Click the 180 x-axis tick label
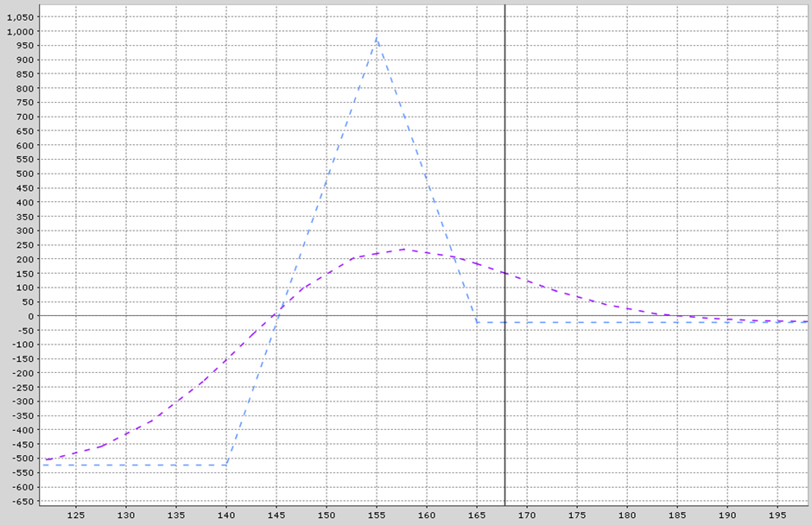 [627, 516]
